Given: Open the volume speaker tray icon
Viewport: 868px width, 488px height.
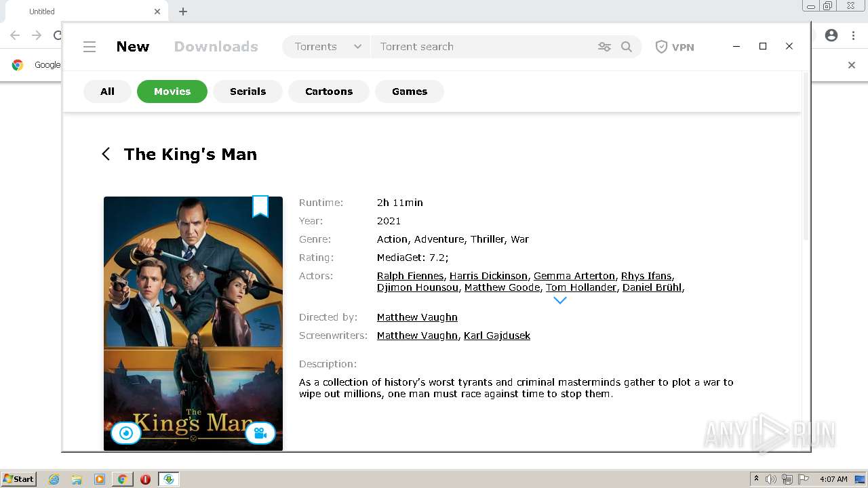Looking at the screenshot, I should (x=771, y=479).
